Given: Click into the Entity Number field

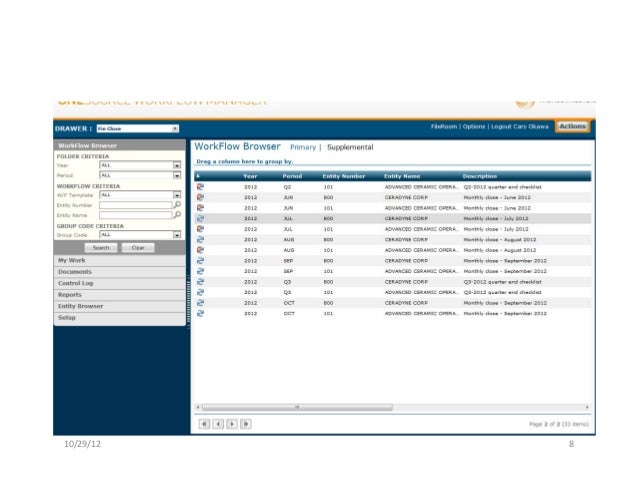Looking at the screenshot, I should coord(136,205).
